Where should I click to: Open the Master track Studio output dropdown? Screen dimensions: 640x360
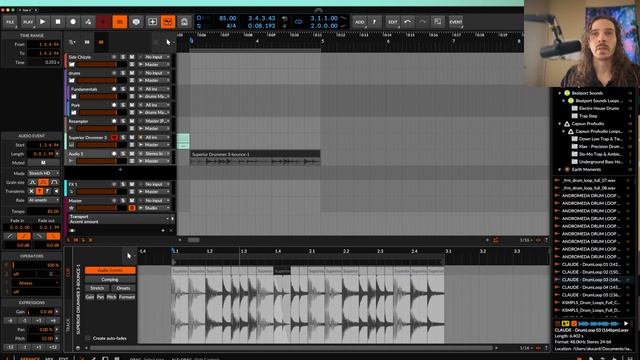coord(154,208)
